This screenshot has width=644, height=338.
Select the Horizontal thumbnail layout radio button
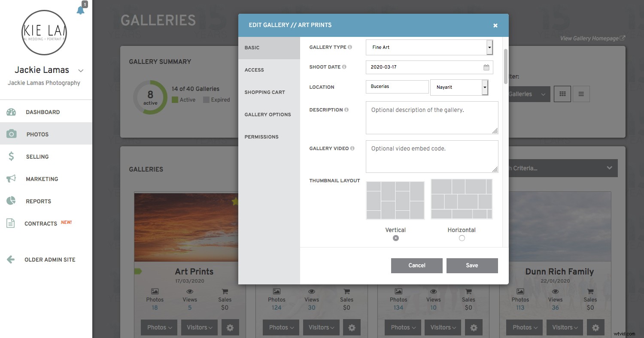coord(462,238)
